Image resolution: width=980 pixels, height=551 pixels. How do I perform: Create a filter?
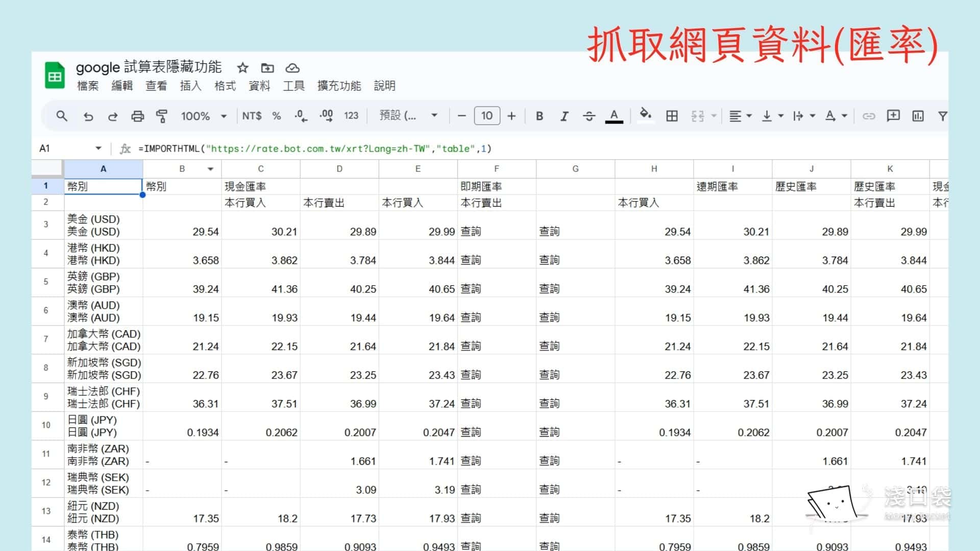point(942,116)
